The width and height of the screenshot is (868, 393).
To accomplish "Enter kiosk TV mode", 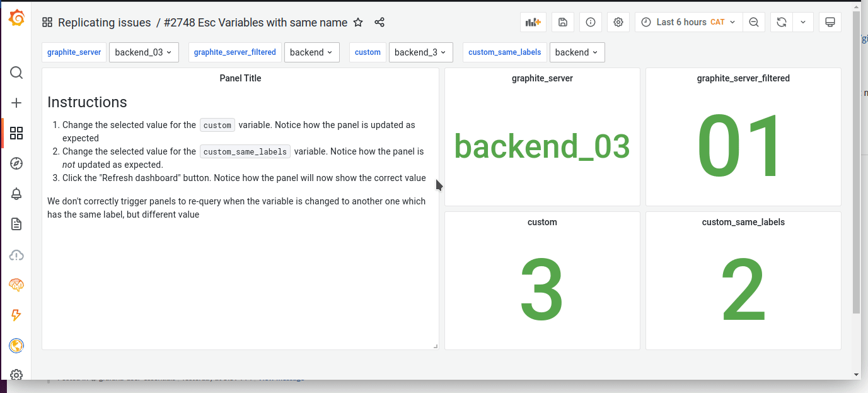I will tap(830, 21).
